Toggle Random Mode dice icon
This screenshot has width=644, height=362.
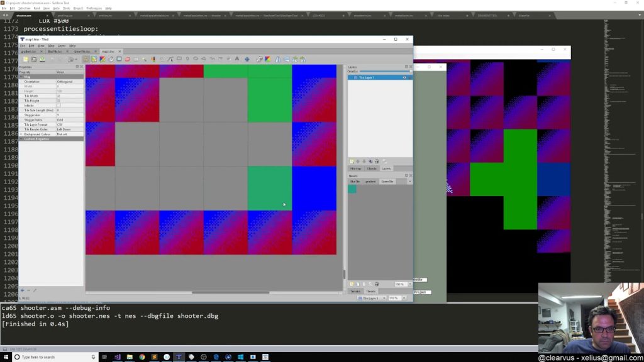pos(259,59)
